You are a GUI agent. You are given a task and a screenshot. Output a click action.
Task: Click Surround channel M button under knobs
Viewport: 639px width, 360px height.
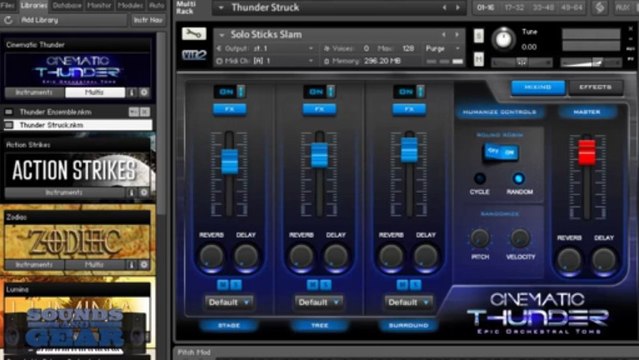[x=402, y=285]
